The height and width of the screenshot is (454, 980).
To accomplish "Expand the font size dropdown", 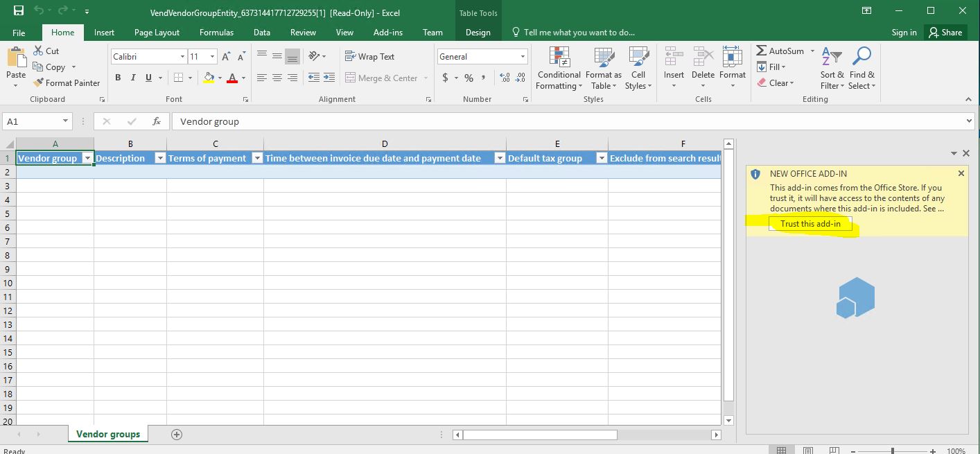I will [x=212, y=57].
